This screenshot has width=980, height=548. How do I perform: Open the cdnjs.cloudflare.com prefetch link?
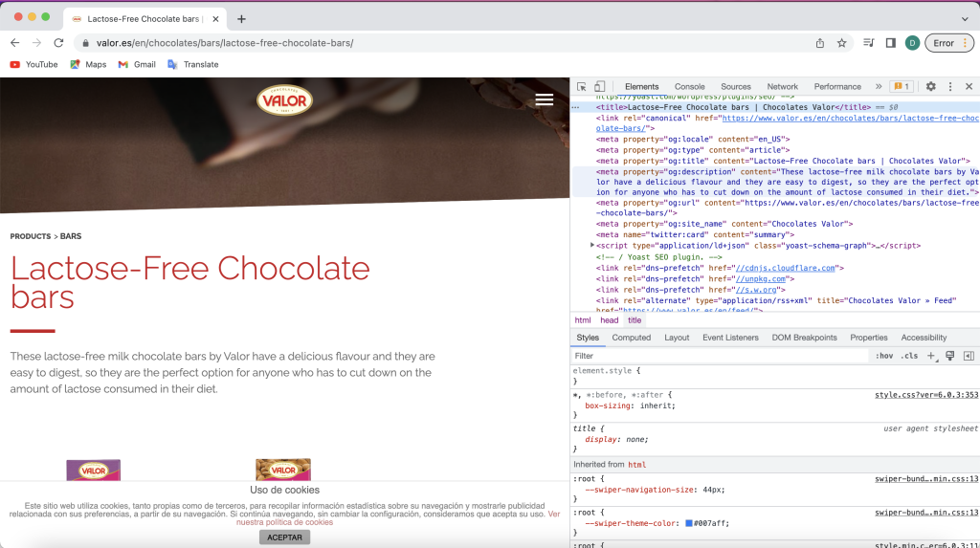[785, 268]
